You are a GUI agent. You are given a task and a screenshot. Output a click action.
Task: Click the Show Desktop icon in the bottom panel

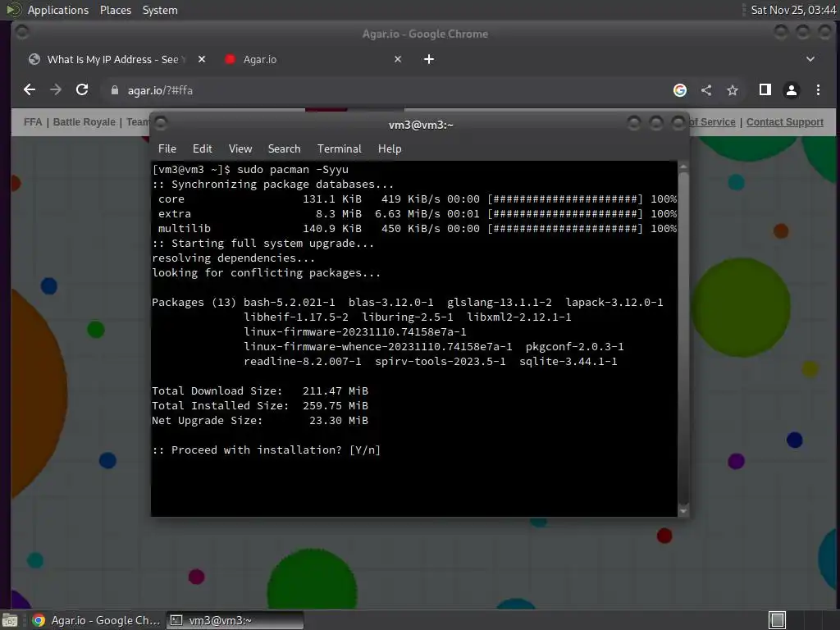pos(10,620)
